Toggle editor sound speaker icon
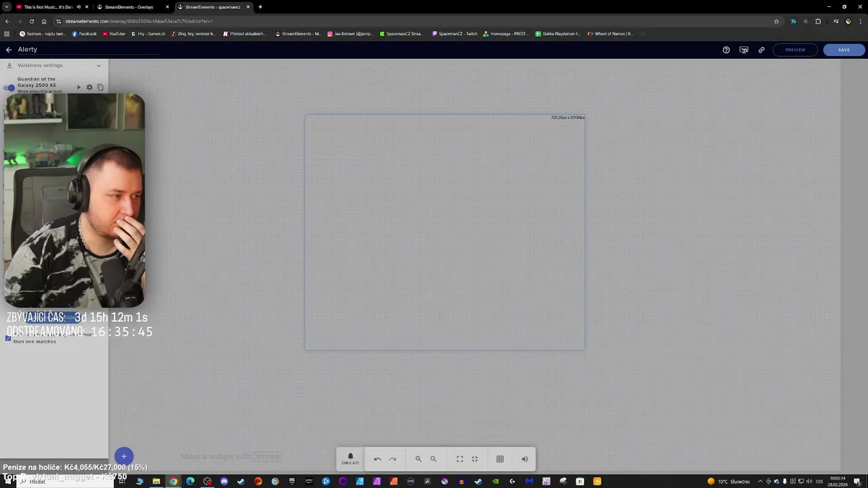 [x=524, y=459]
